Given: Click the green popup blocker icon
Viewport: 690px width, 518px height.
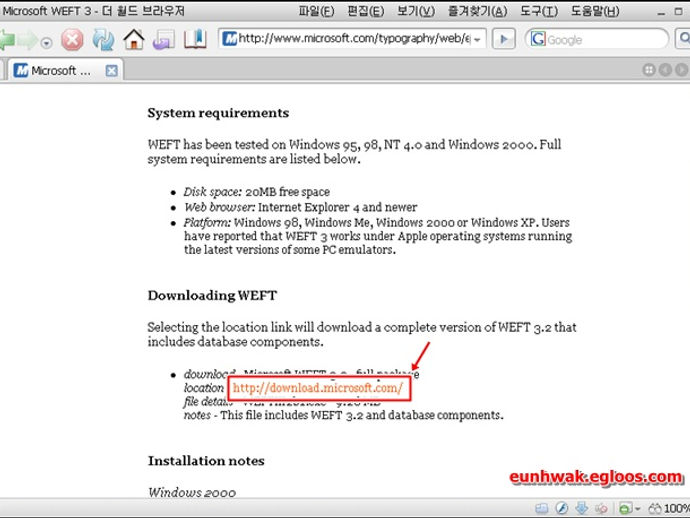Looking at the screenshot, I should click(625, 509).
